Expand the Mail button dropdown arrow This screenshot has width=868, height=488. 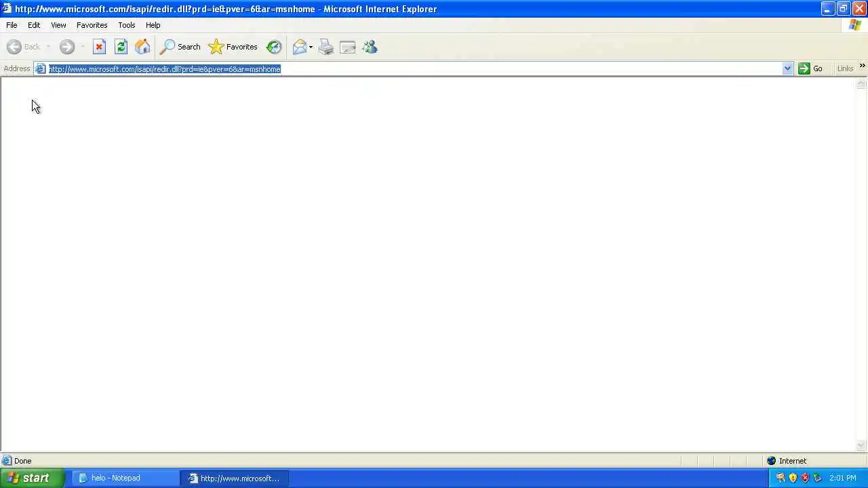point(311,47)
